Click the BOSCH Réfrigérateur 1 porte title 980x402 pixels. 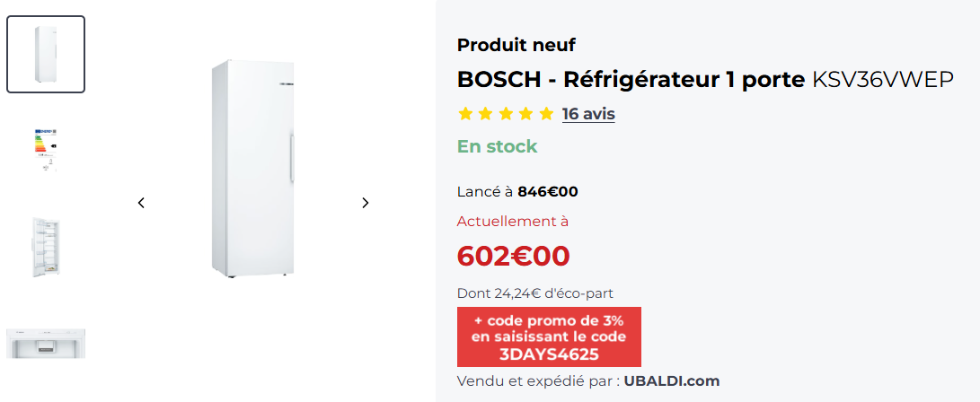tap(631, 80)
